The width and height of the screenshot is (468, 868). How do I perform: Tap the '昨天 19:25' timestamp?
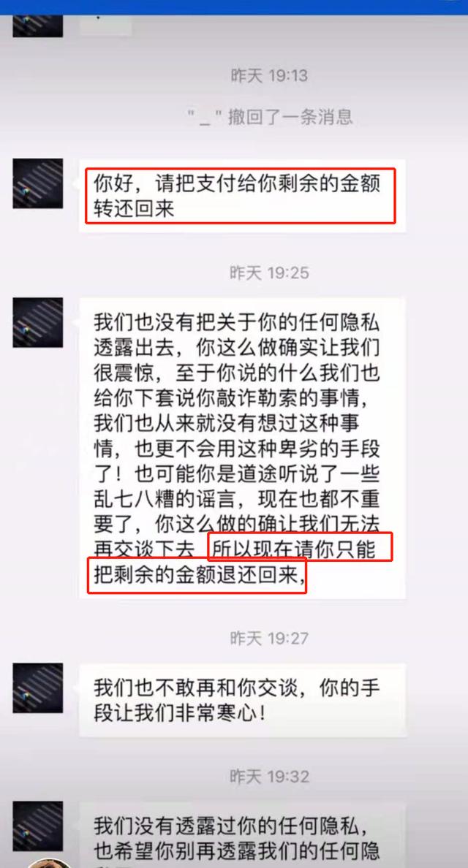[269, 273]
